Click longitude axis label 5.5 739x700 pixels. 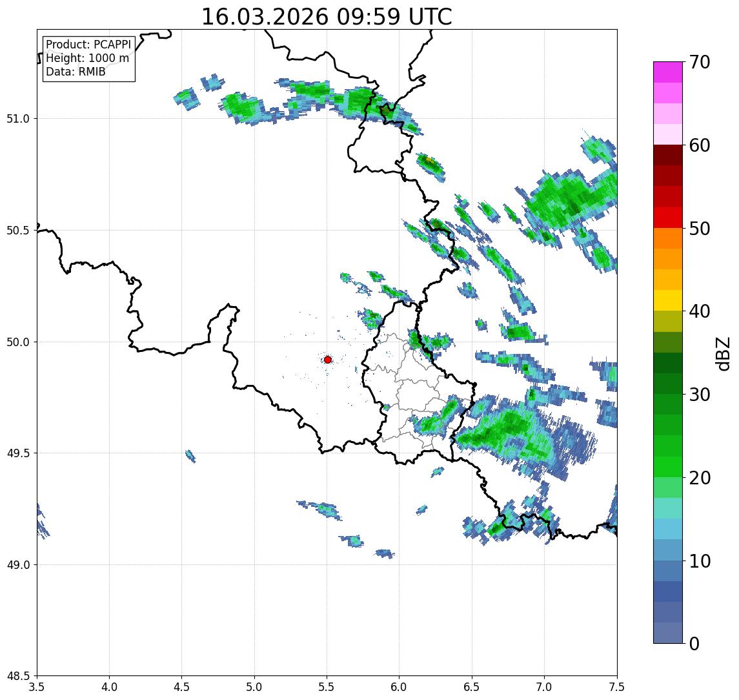pos(327,686)
